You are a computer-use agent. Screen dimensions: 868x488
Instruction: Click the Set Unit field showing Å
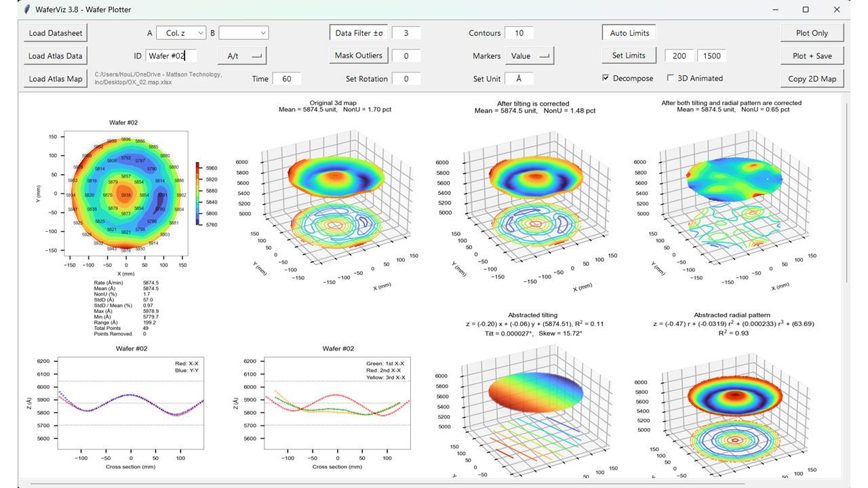tap(519, 79)
